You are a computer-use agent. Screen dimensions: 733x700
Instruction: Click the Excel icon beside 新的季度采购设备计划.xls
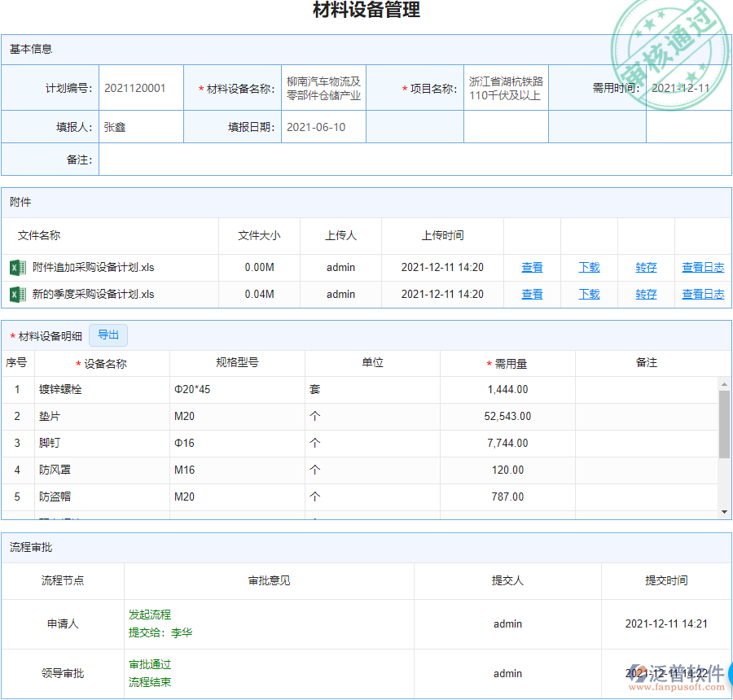18,294
